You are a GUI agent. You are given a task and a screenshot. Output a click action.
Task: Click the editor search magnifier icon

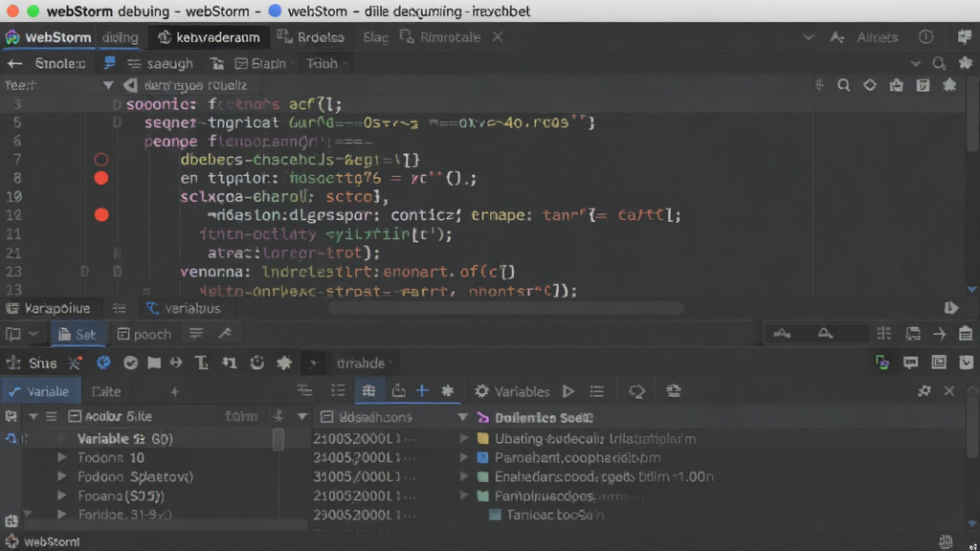tap(844, 85)
